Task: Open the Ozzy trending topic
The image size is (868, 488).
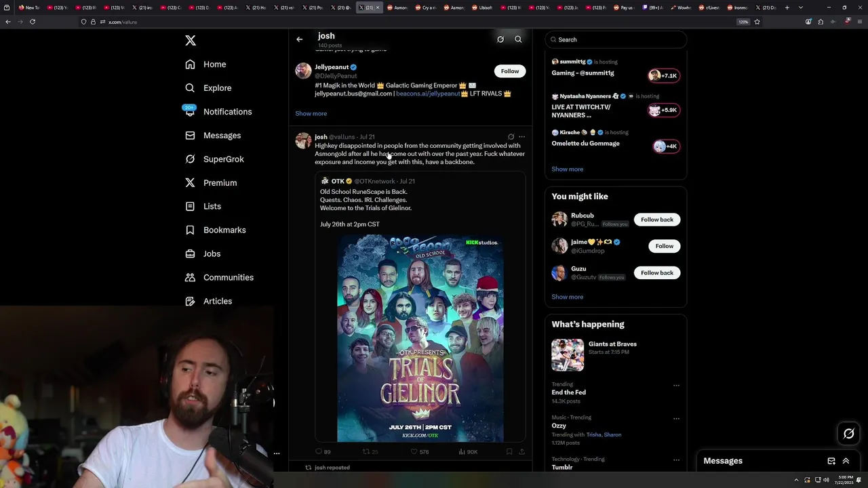Action: [559, 426]
